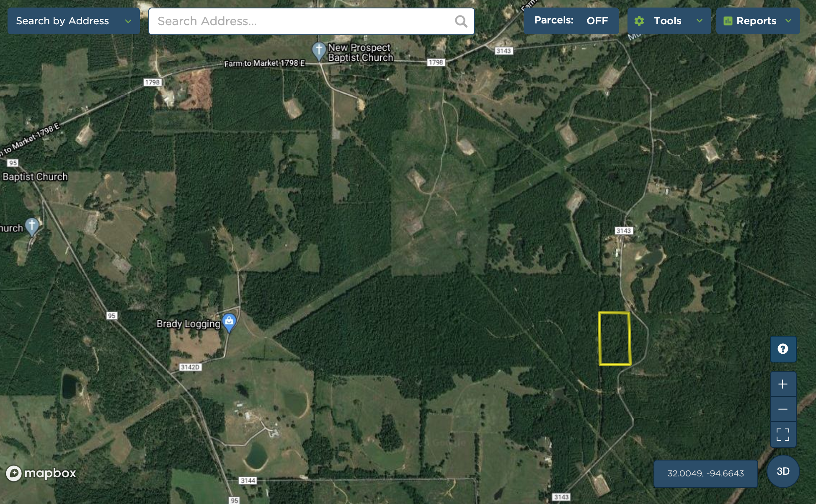Viewport: 816px width, 504px height.
Task: Click the Brady Logging shop marker
Action: pos(229,323)
